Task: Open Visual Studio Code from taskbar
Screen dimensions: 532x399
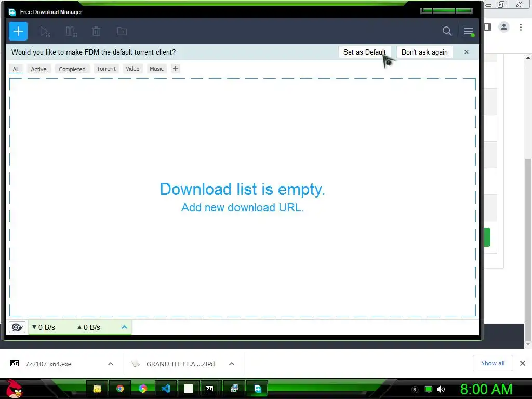Action: pos(166,389)
